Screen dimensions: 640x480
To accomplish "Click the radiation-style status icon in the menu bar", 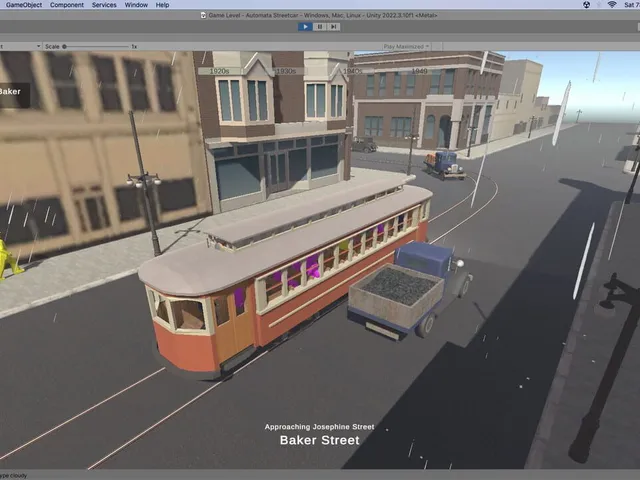I will tap(587, 5).
